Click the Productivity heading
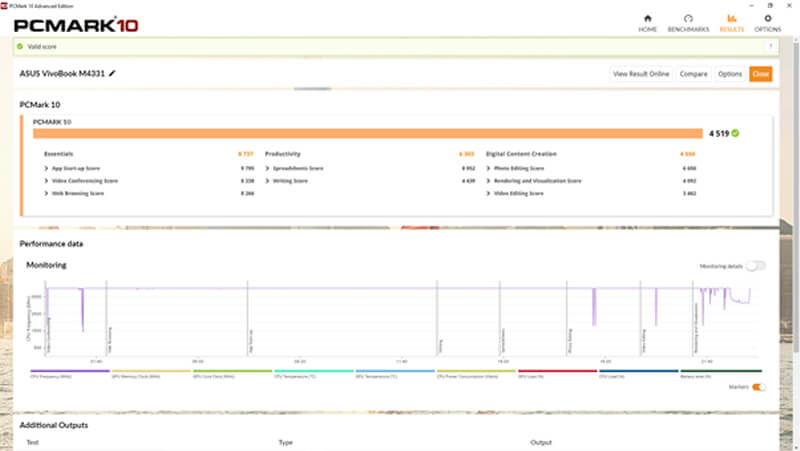800x451 pixels. (283, 154)
